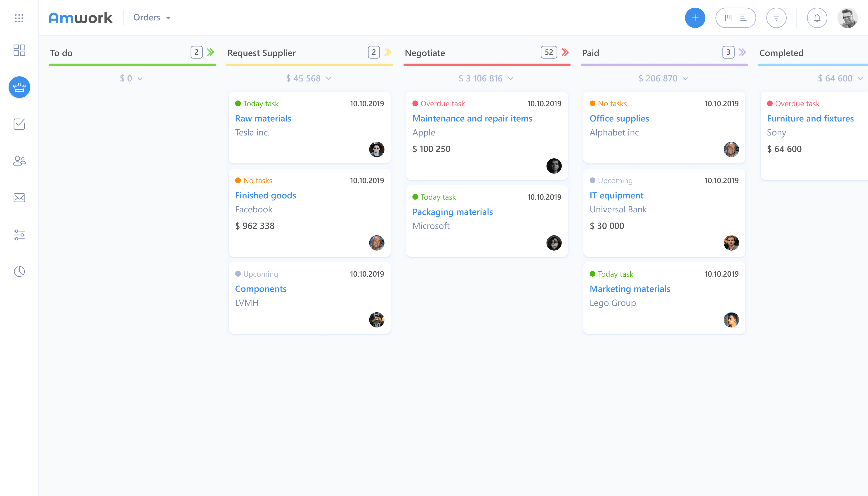Viewport: 868px width, 496px height.
Task: Open the contacts people icon in sidebar
Action: click(19, 161)
